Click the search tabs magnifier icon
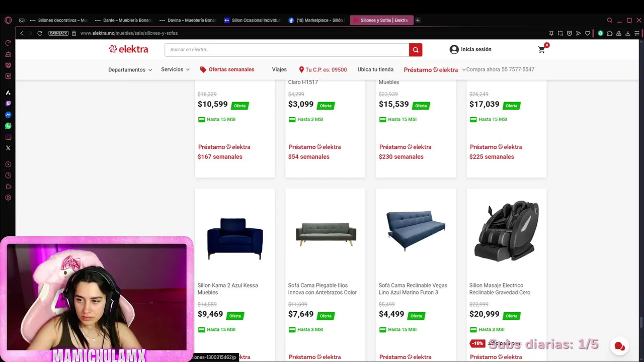644x362 pixels. (x=609, y=20)
